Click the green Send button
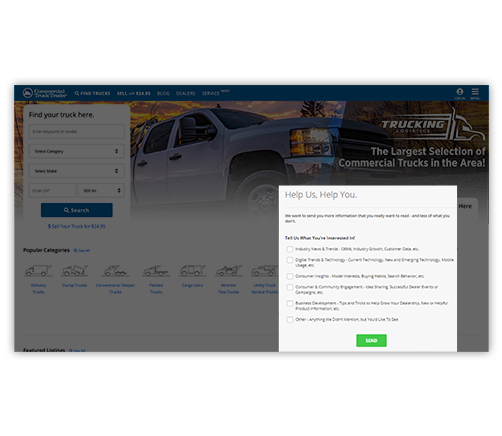The width and height of the screenshot is (502, 436). [371, 341]
